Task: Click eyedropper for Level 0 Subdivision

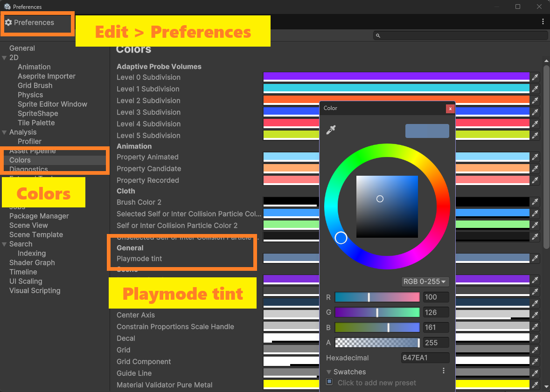Action: pos(535,77)
